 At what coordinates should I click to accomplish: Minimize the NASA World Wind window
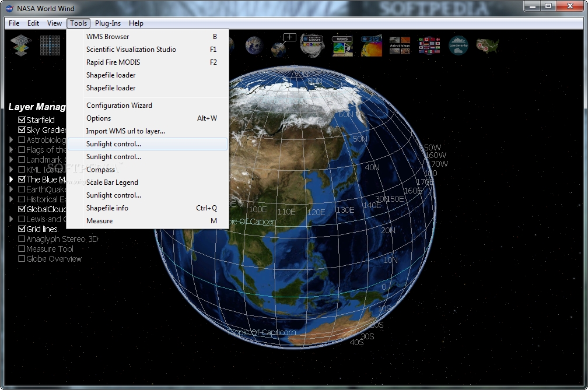click(533, 6)
